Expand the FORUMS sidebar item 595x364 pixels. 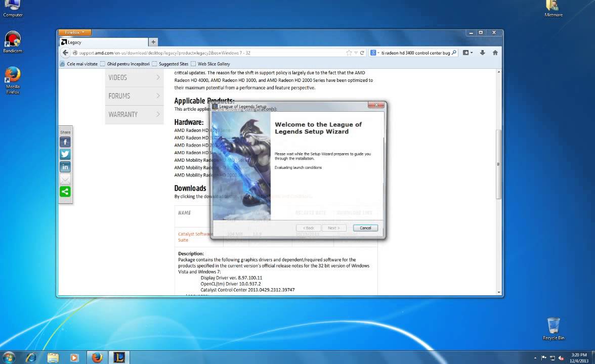click(x=134, y=96)
